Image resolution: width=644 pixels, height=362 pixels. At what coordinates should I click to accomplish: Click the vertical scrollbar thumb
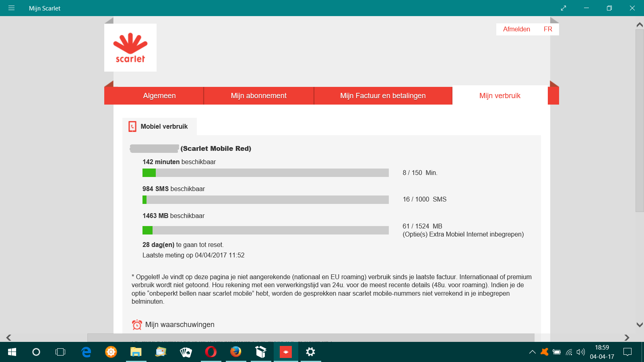point(640,120)
